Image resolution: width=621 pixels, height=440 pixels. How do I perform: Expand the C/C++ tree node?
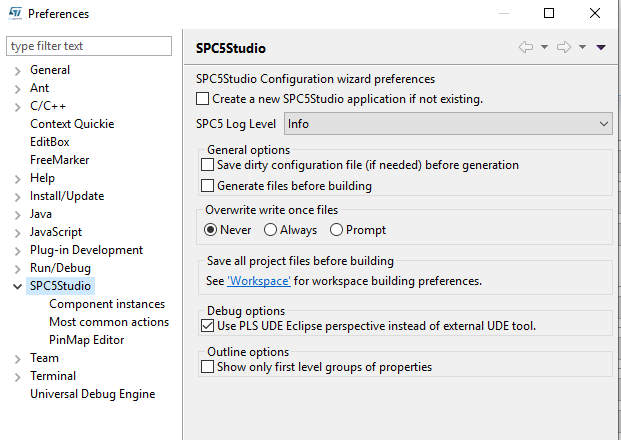click(17, 107)
